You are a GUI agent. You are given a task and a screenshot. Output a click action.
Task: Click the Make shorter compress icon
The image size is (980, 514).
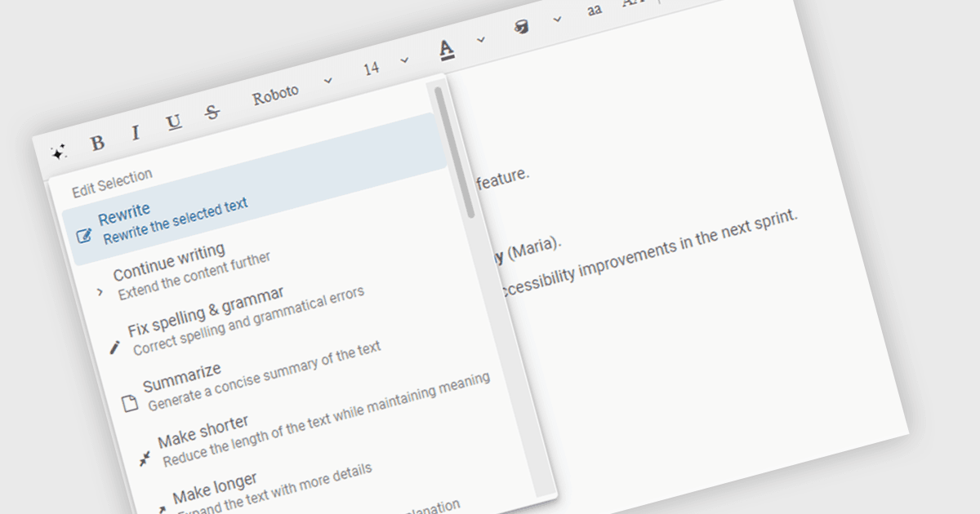tap(145, 459)
